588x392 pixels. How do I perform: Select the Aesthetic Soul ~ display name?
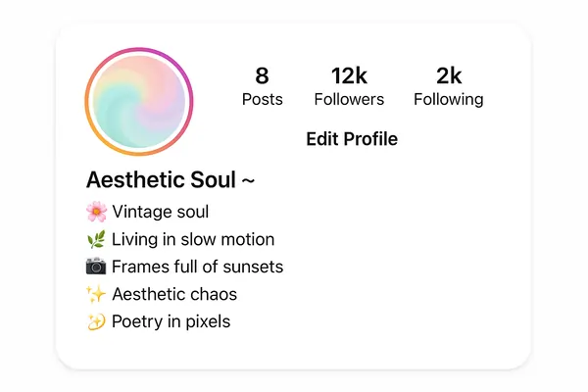coord(171,180)
